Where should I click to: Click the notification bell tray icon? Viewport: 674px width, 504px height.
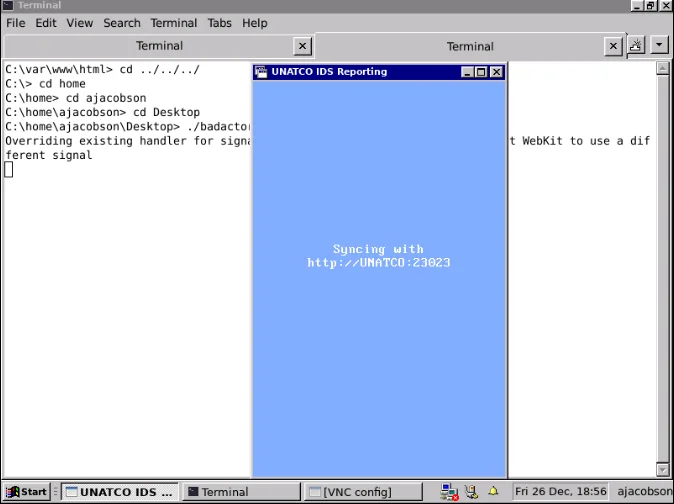pyautogui.click(x=493, y=492)
